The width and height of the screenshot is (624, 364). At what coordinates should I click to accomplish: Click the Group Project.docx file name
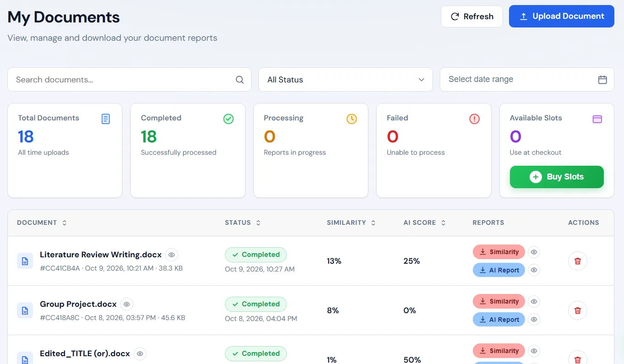point(78,304)
